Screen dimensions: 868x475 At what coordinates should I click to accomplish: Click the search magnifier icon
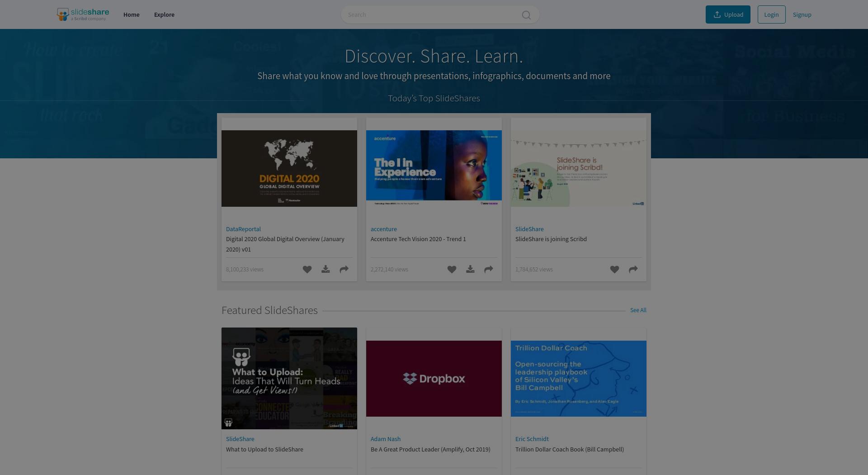tap(526, 15)
